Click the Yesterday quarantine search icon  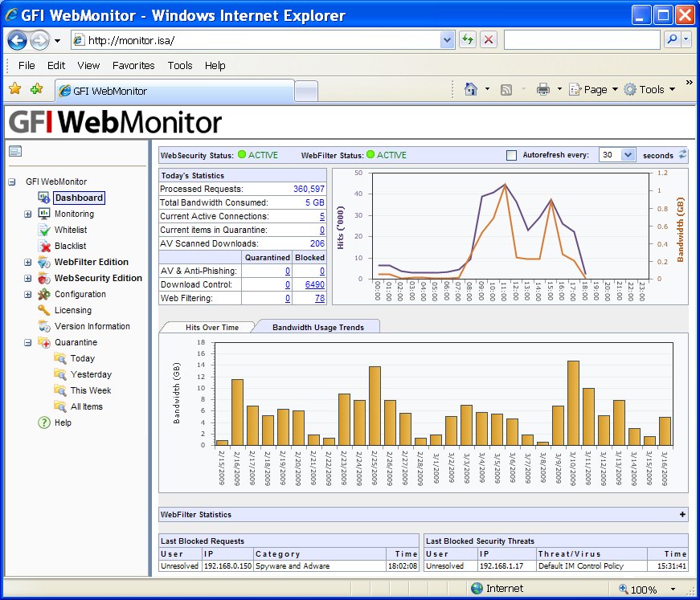pyautogui.click(x=59, y=374)
